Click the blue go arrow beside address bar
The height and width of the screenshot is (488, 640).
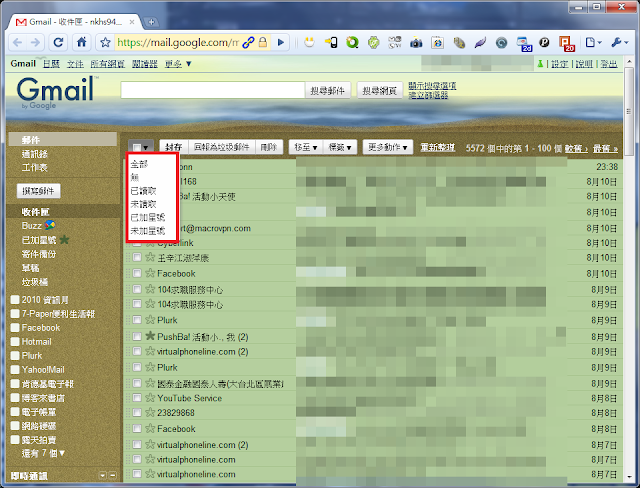[281, 42]
